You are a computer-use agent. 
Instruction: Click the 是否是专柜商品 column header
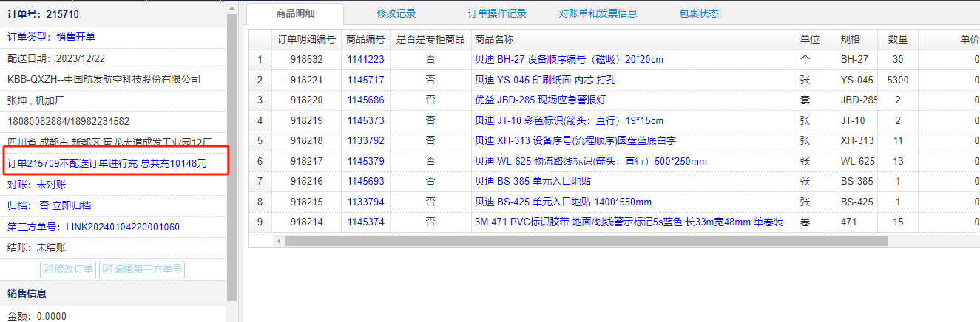[430, 39]
